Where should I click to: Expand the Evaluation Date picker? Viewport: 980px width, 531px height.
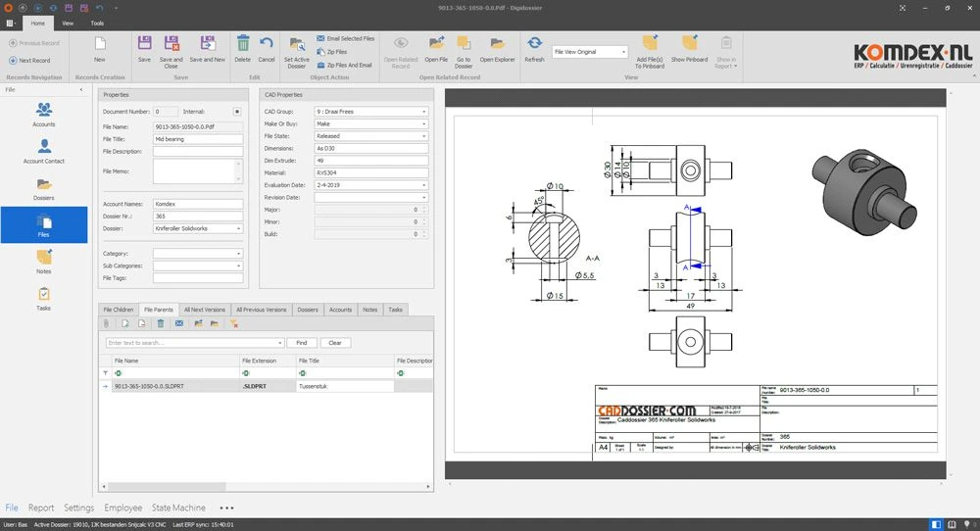click(424, 184)
